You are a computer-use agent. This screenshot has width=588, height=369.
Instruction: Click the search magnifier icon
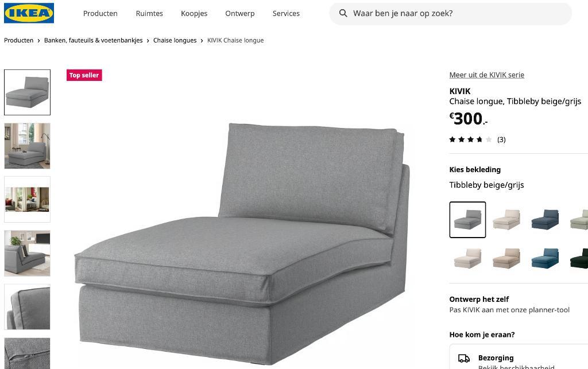tap(343, 13)
